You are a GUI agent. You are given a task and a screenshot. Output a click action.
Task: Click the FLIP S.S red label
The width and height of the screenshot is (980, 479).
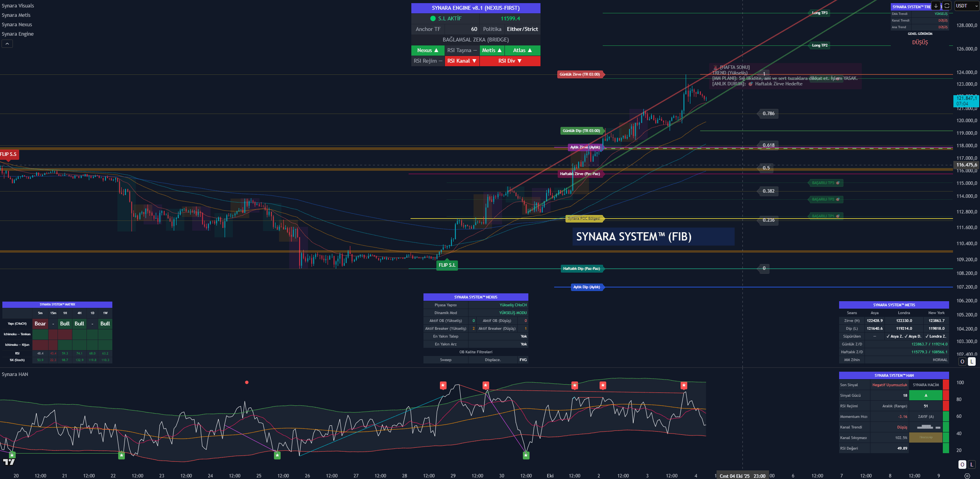[9, 154]
